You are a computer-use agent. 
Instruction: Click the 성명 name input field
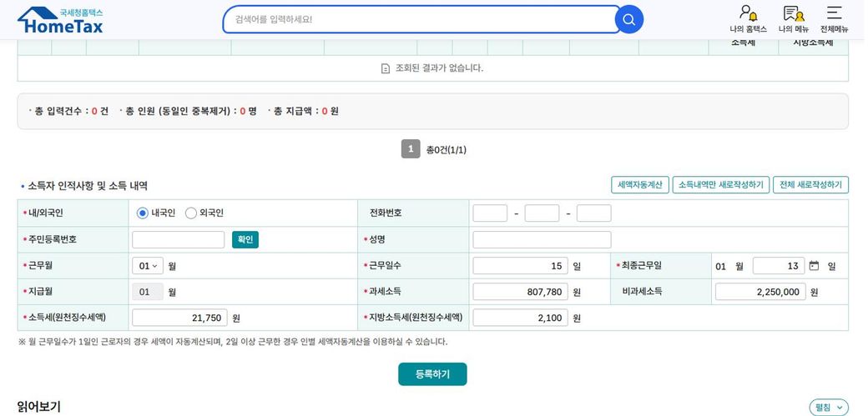(541, 240)
